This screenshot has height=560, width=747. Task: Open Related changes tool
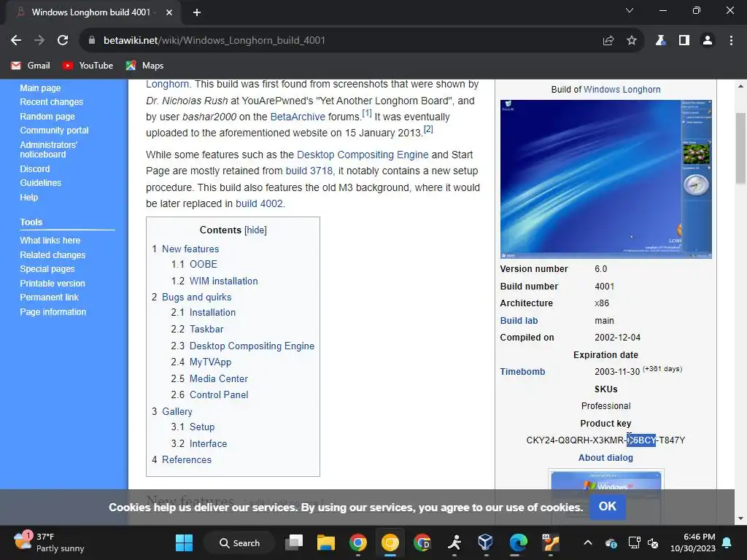pos(53,254)
